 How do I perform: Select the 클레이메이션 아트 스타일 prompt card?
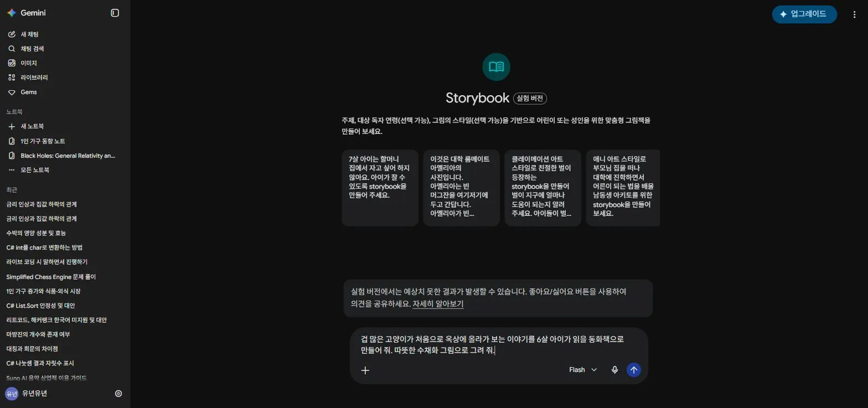tap(542, 188)
